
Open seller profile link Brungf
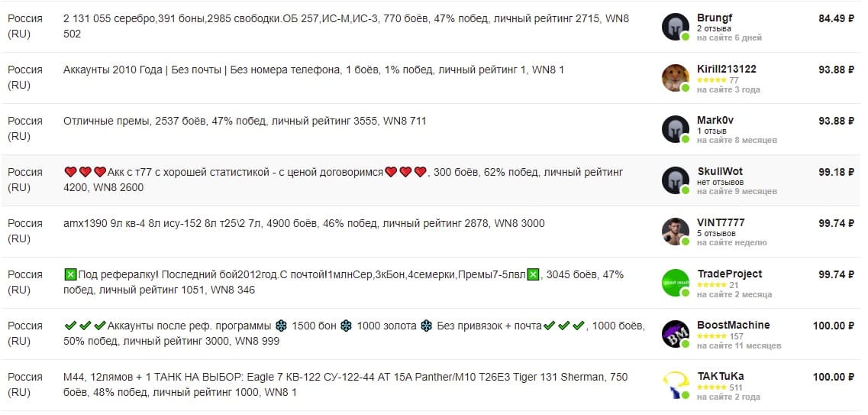(x=715, y=18)
